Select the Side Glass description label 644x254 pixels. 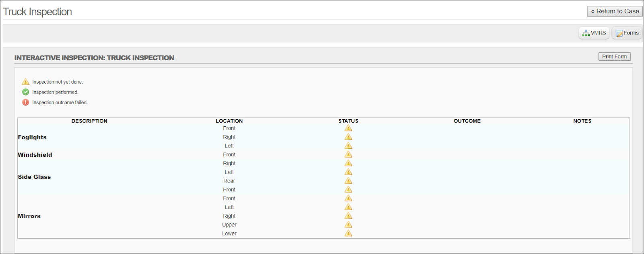pyautogui.click(x=34, y=177)
